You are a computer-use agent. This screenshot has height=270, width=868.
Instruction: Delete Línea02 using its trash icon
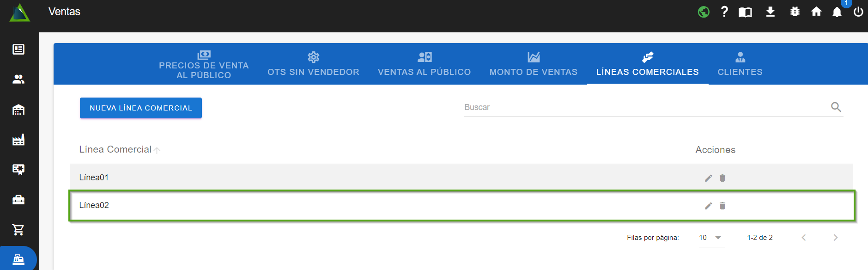pos(722,206)
